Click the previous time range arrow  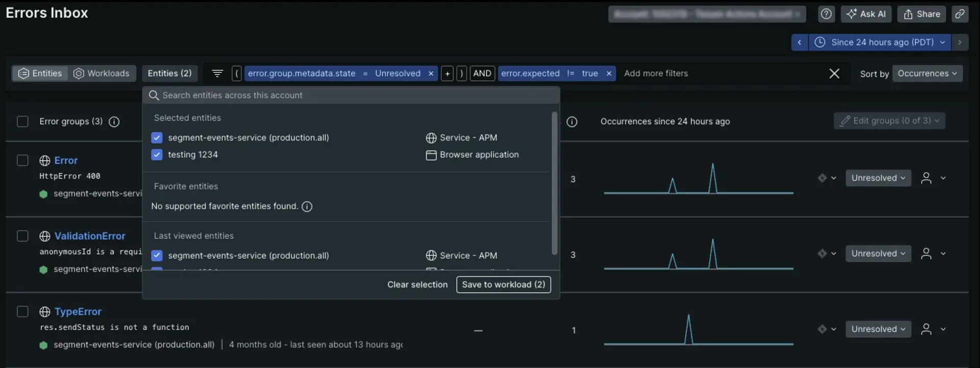[x=799, y=42]
